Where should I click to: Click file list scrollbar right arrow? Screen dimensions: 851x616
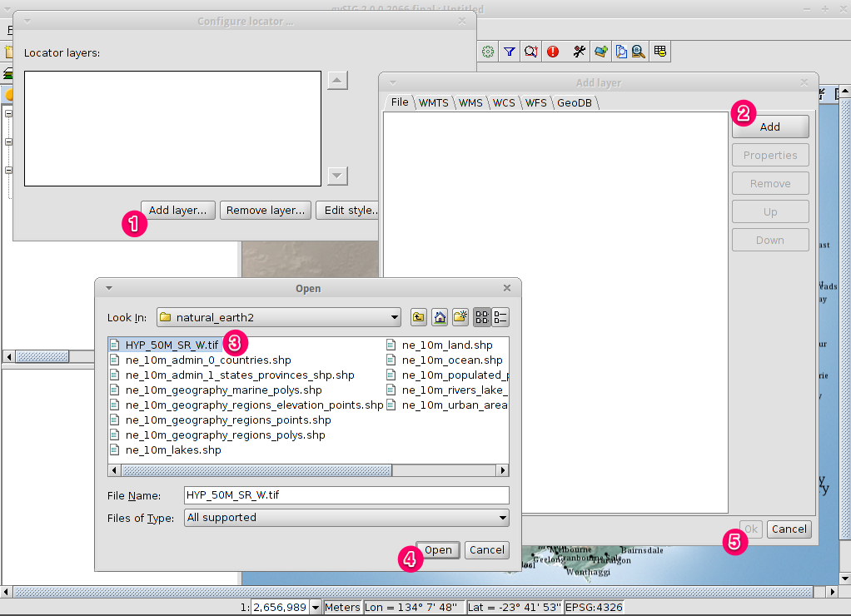(503, 470)
